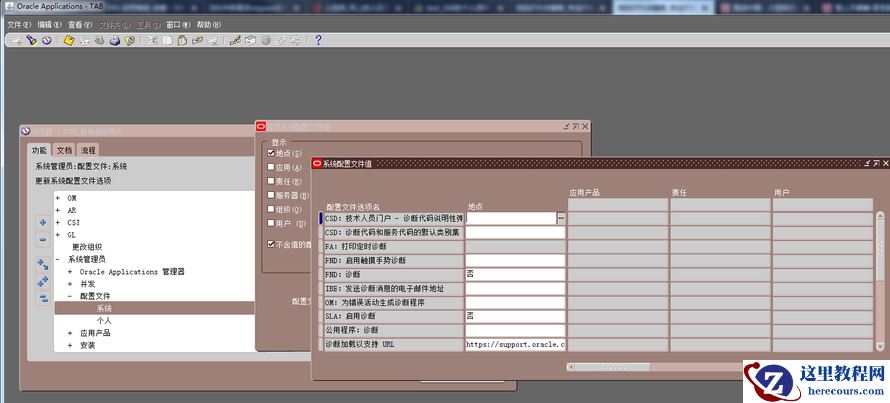
Task: Click the Folder Tools toolbar icon
Action: 295,41
